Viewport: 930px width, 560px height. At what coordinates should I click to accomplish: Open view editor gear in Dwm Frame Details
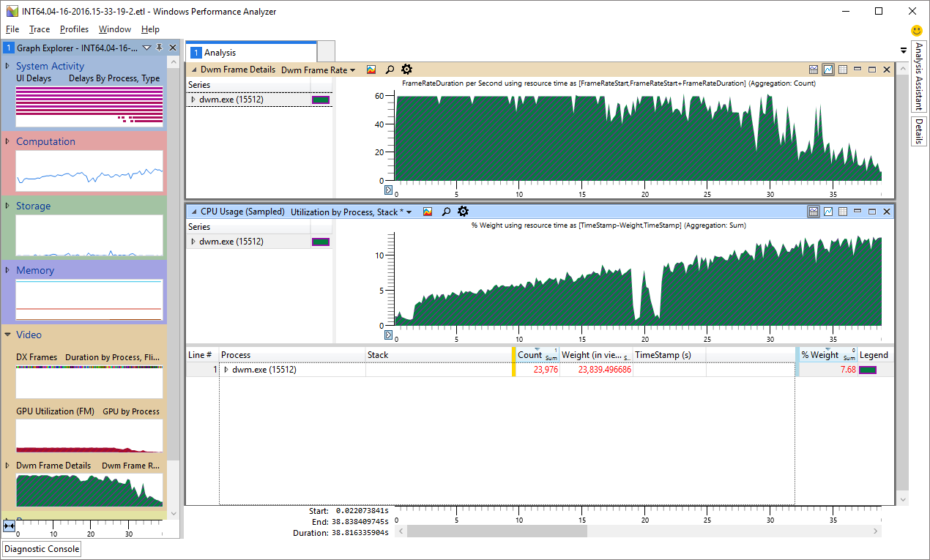pos(407,70)
